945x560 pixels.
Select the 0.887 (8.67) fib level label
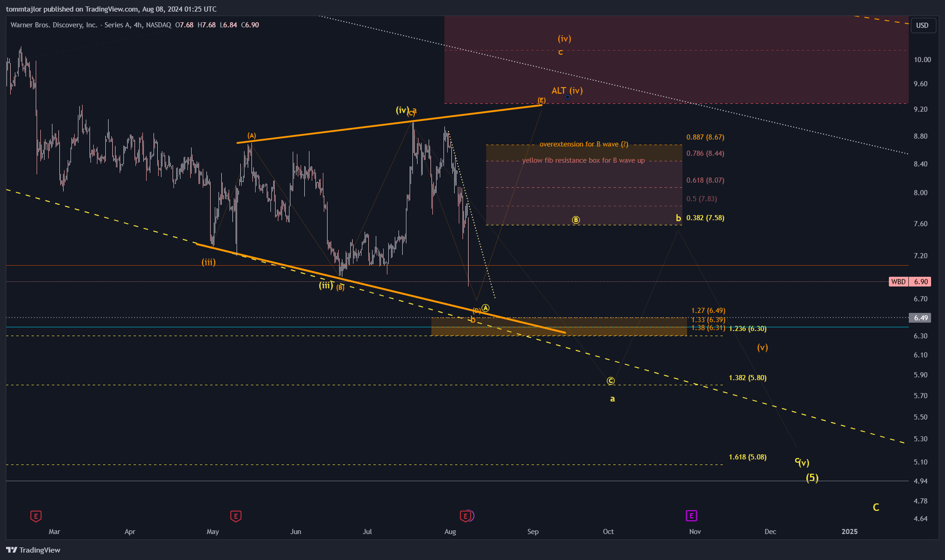pos(705,137)
